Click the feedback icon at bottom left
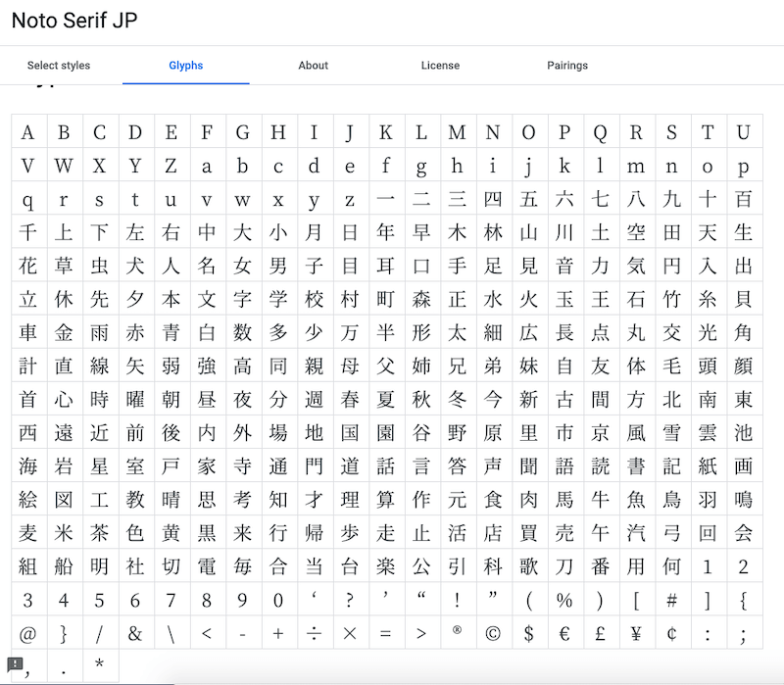This screenshot has width=784, height=685. (15, 665)
